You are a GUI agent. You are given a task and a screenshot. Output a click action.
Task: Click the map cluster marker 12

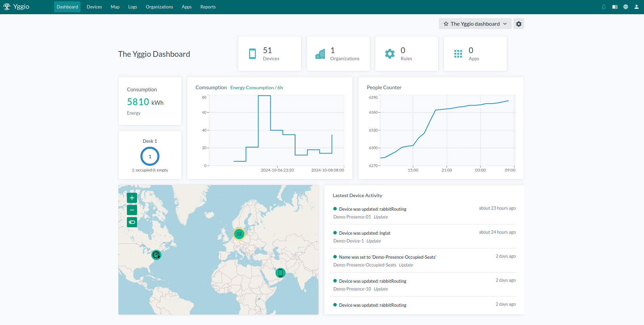pyautogui.click(x=239, y=234)
